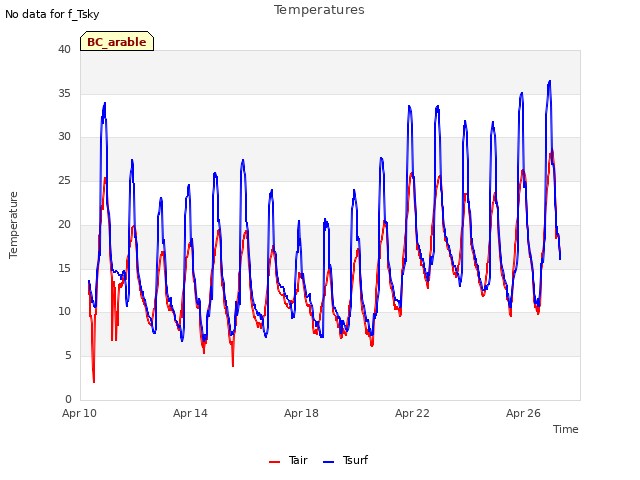Screen dimensions: 640x480
Task: Click the 10 y-axis tick label
Action: (64, 312)
